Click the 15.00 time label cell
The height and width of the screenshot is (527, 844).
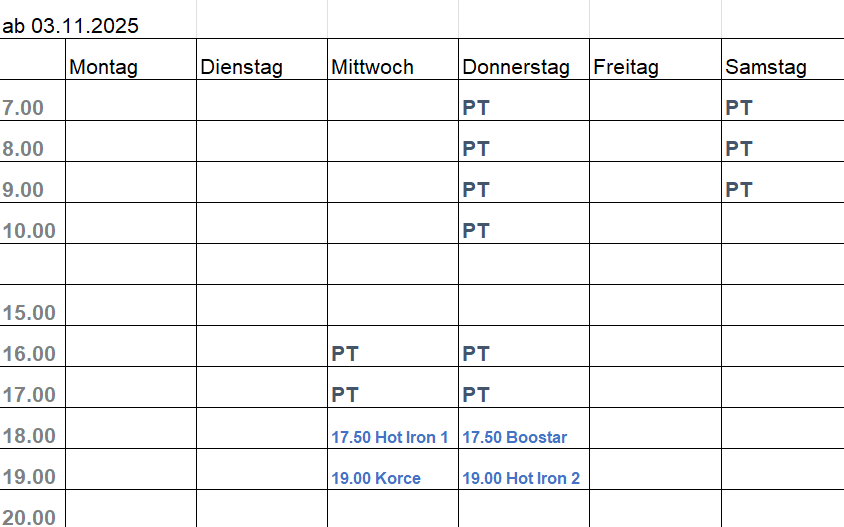(x=28, y=313)
